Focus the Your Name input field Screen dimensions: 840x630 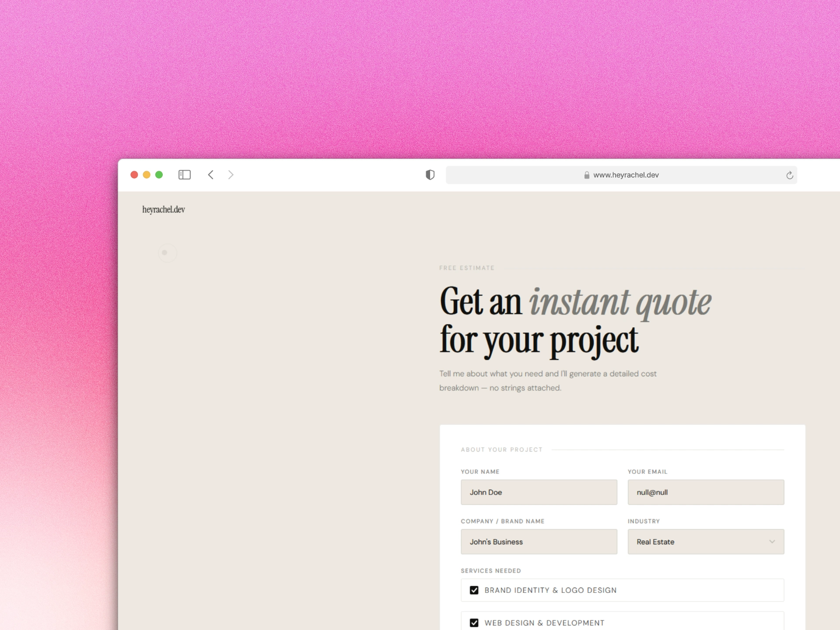pos(539,492)
